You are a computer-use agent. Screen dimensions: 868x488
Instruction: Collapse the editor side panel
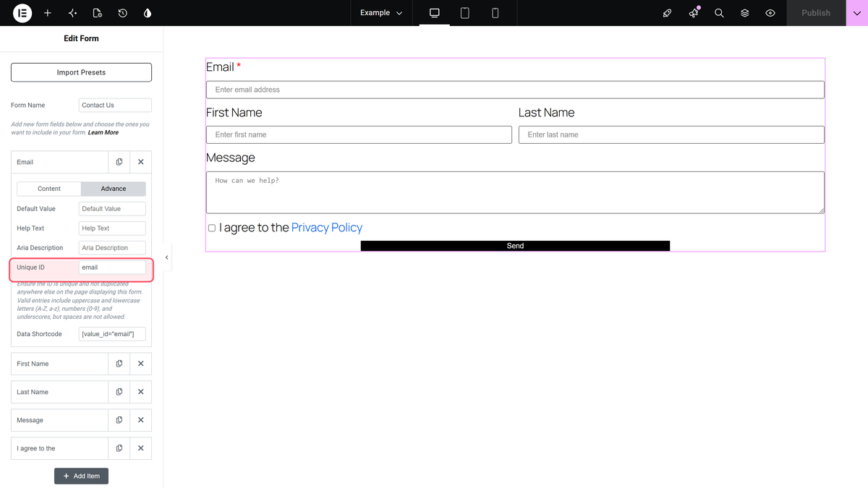click(167, 257)
